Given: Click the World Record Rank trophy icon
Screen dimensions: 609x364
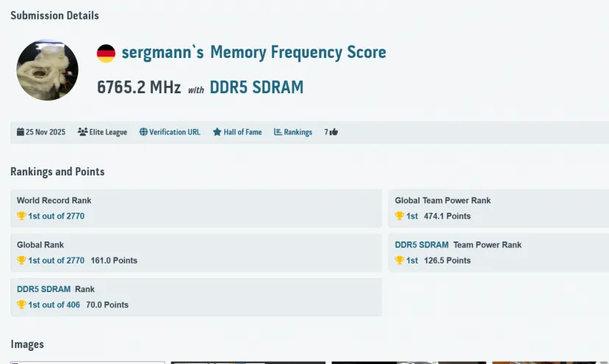Looking at the screenshot, I should pyautogui.click(x=21, y=216).
